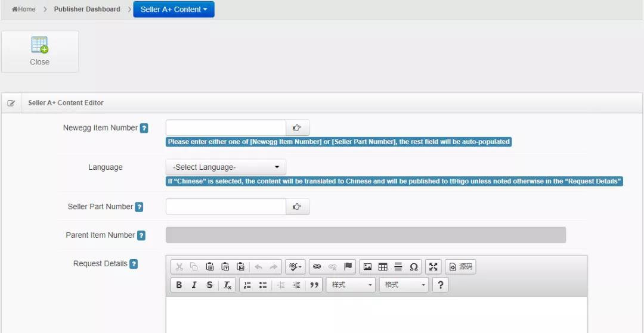Open Publisher Dashboard breadcrumb link
The image size is (644, 333).
pos(87,9)
